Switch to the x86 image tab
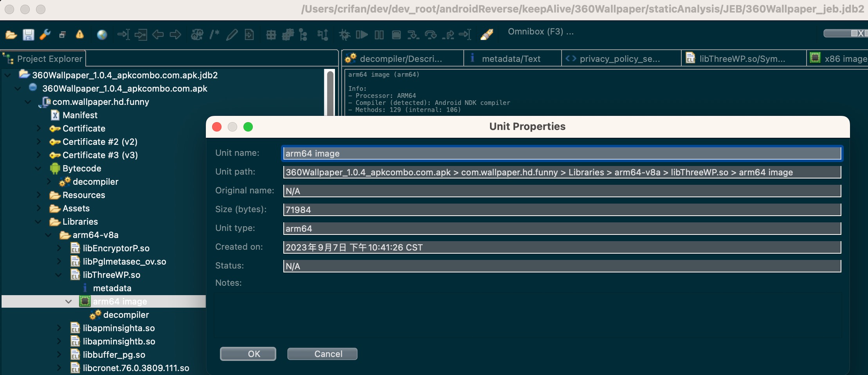The height and width of the screenshot is (375, 868). [x=837, y=59]
